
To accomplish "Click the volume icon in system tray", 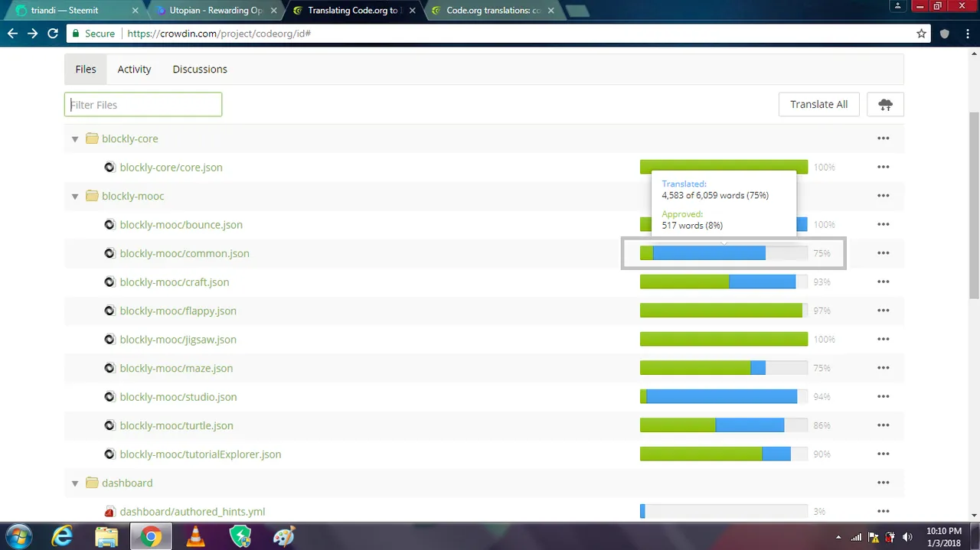I will [x=908, y=538].
